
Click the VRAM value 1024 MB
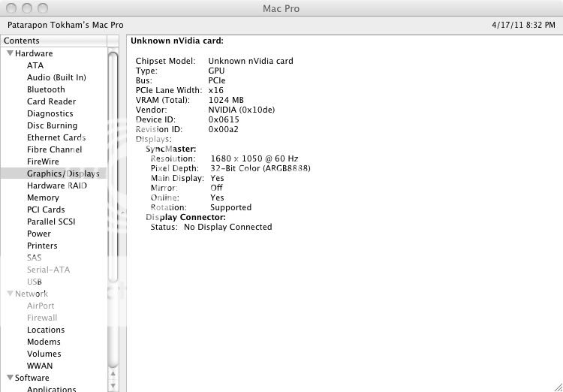click(226, 100)
